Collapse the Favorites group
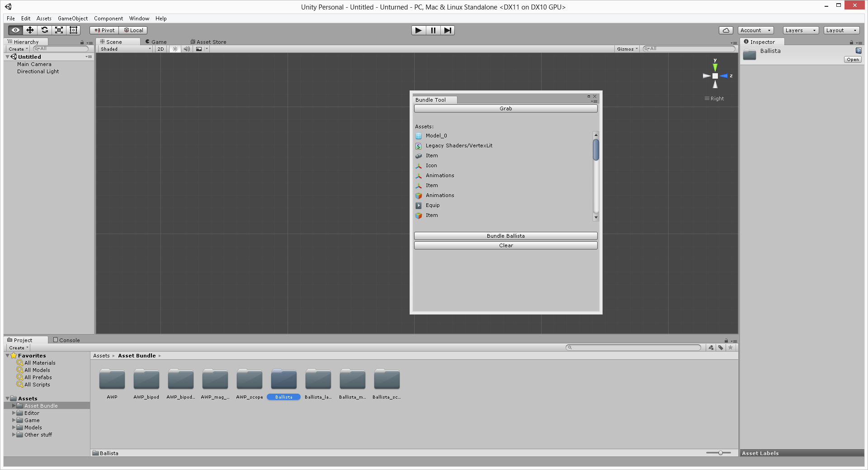Image resolution: width=868 pixels, height=470 pixels. [x=8, y=356]
